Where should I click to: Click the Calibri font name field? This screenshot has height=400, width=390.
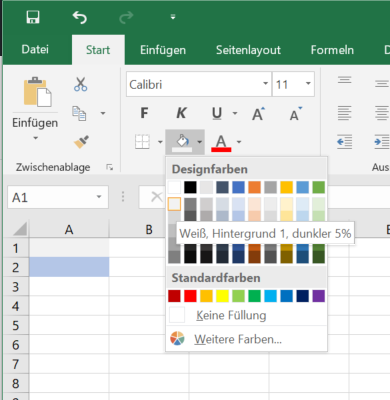194,84
